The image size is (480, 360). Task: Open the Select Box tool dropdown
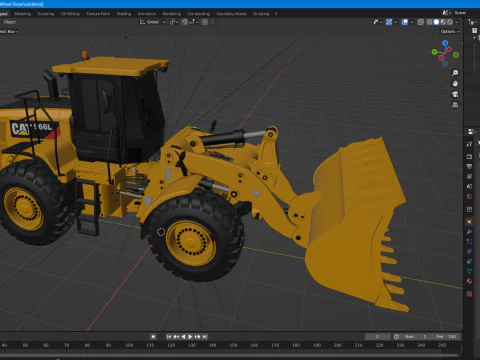point(9,31)
